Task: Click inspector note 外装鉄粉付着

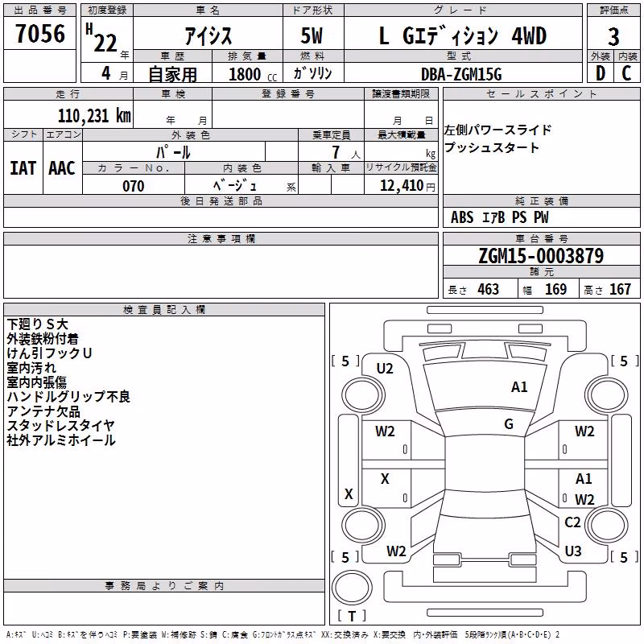Action: tap(43, 339)
